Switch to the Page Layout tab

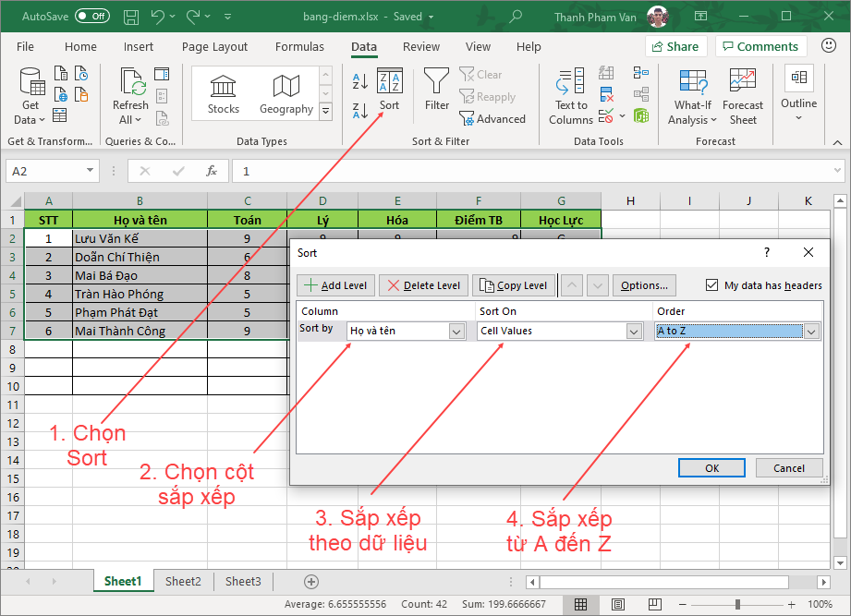tap(214, 46)
